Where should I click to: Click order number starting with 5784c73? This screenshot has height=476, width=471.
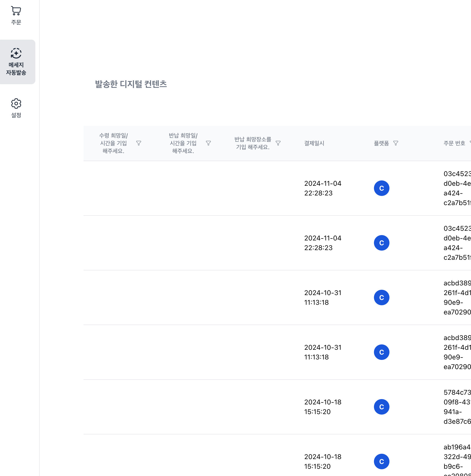[x=457, y=407]
